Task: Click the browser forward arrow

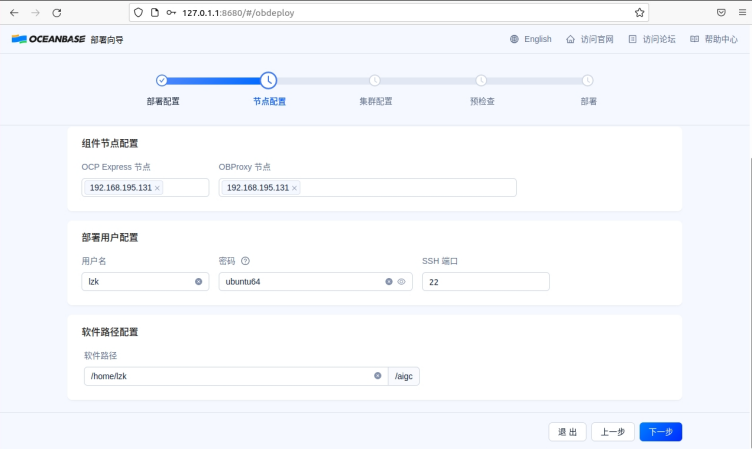Action: click(35, 13)
